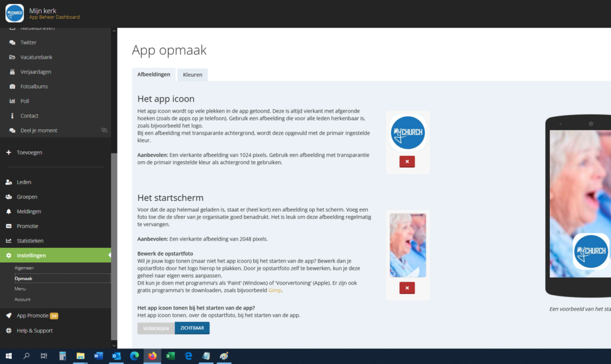Image resolution: width=611 pixels, height=364 pixels.
Task: Open legacy Edge 'e' icon on the taskbar
Action: coord(188,356)
